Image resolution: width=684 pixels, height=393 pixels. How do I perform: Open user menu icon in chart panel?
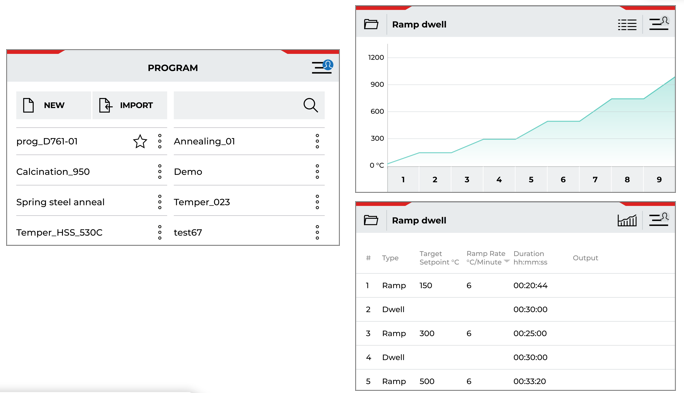[x=659, y=24]
